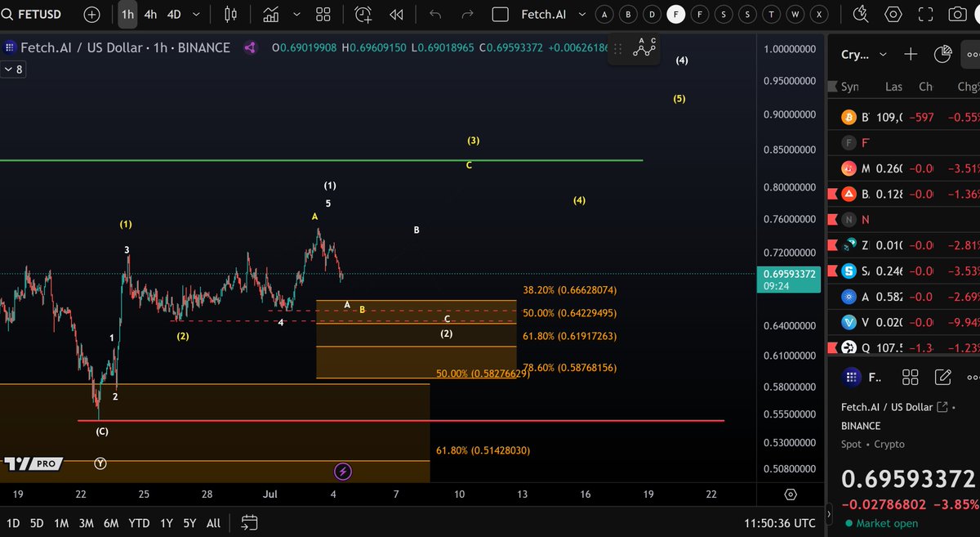Viewport: 980px width, 537px height.
Task: Open symbol search for FETUSD
Action: pyautogui.click(x=33, y=14)
